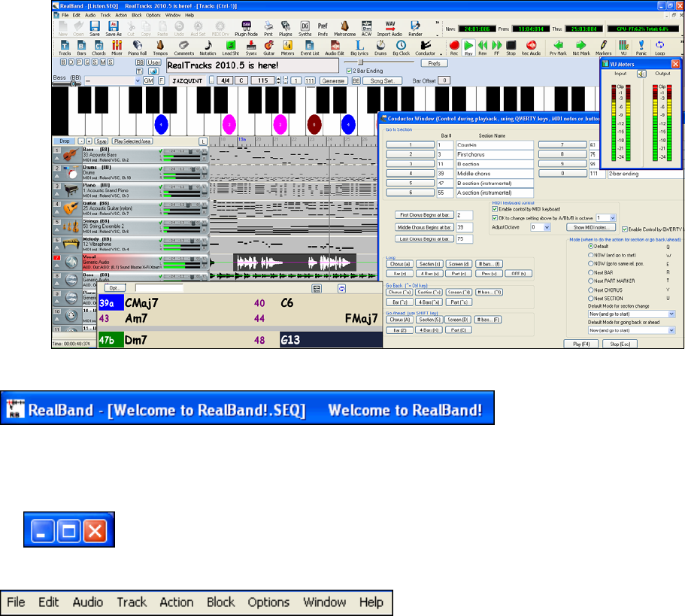Select Next PART MARKER radio option
The height and width of the screenshot is (616, 685).
(591, 281)
